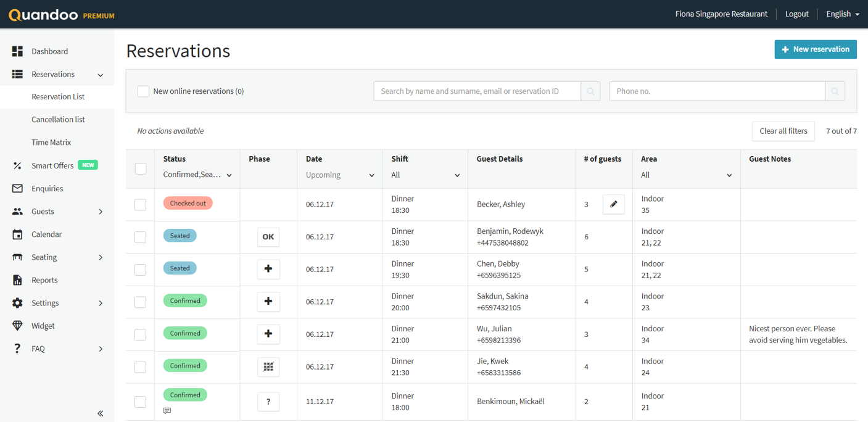
Task: Open Cancellation list in the sidebar
Action: tap(58, 120)
